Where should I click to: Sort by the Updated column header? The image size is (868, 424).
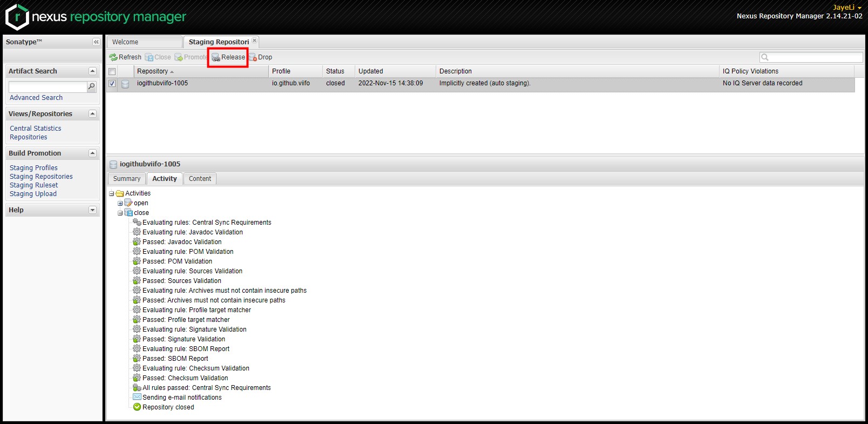(395, 71)
